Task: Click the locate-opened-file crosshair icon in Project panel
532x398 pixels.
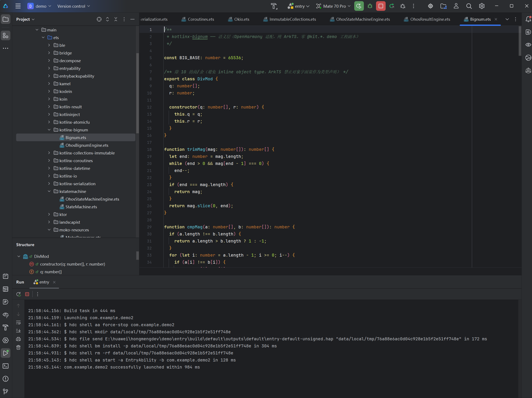Action: (x=99, y=19)
